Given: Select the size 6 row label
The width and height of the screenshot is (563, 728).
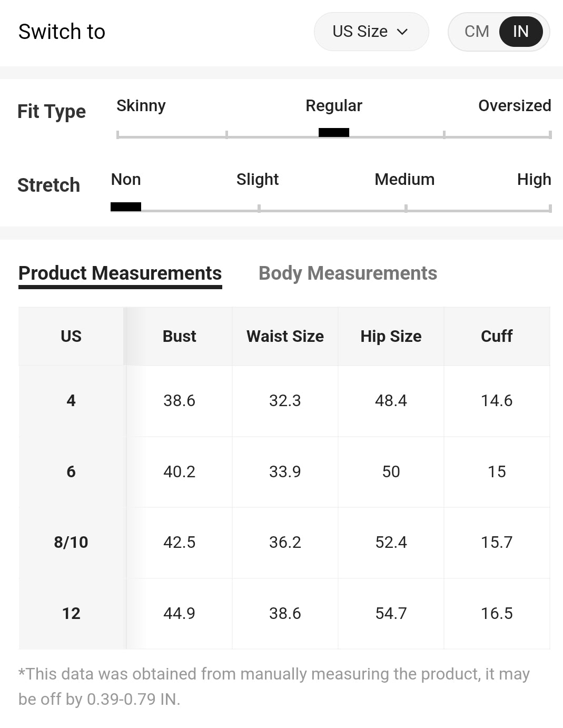Looking at the screenshot, I should coord(71,471).
